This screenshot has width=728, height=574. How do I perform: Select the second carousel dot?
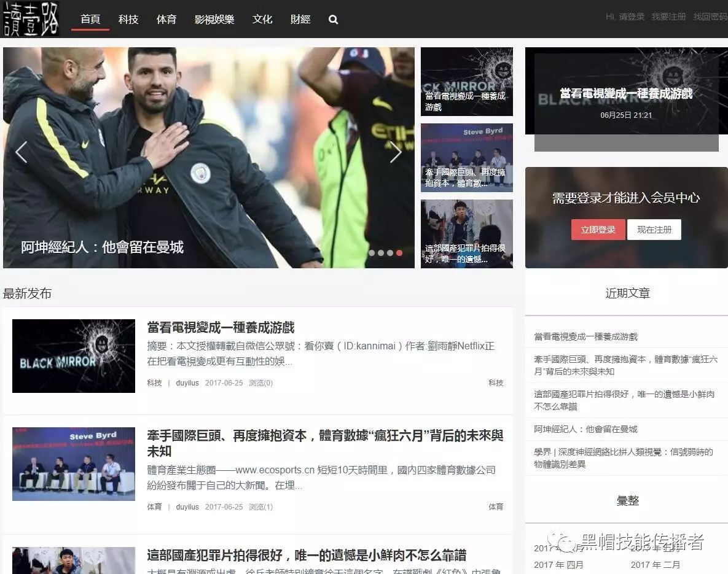[381, 253]
